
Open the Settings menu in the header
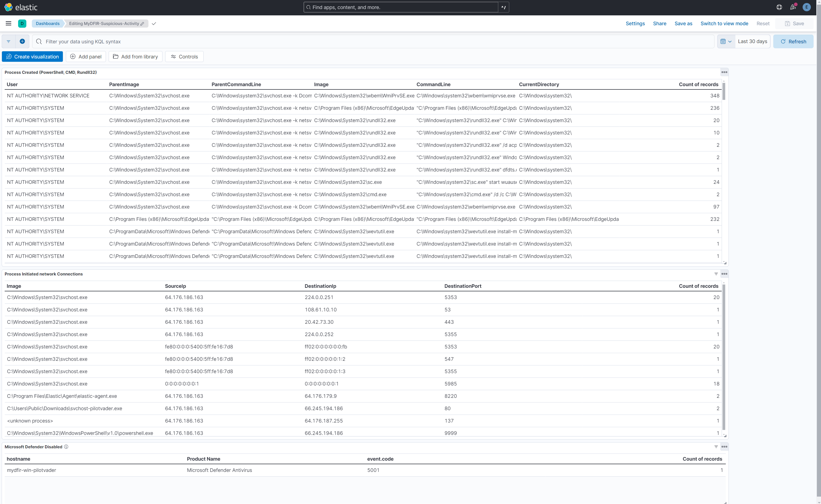coord(635,23)
